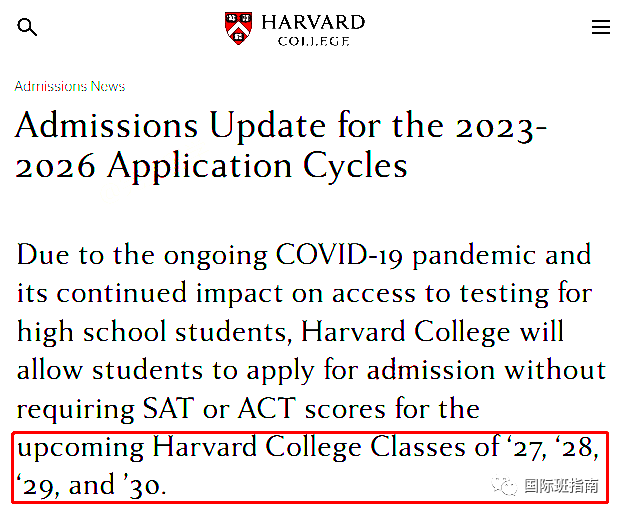Open the hamburger menu icon
Image resolution: width=618 pixels, height=513 pixels.
(600, 27)
